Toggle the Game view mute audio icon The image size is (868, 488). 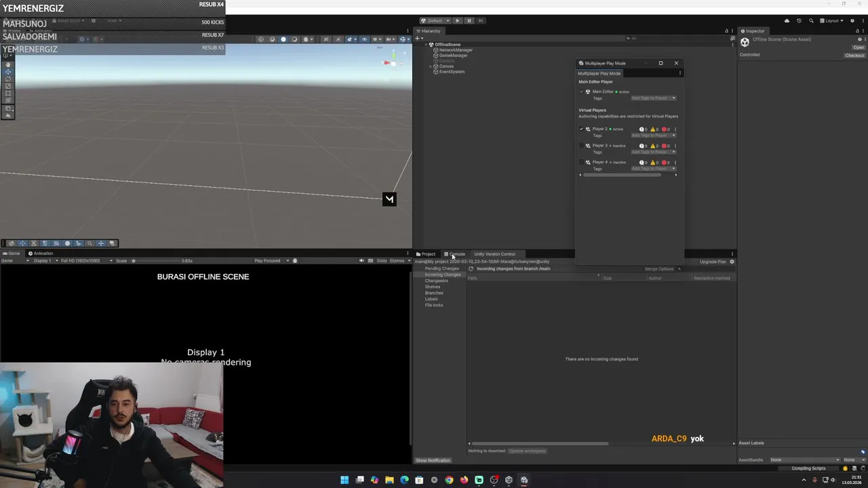(x=361, y=260)
